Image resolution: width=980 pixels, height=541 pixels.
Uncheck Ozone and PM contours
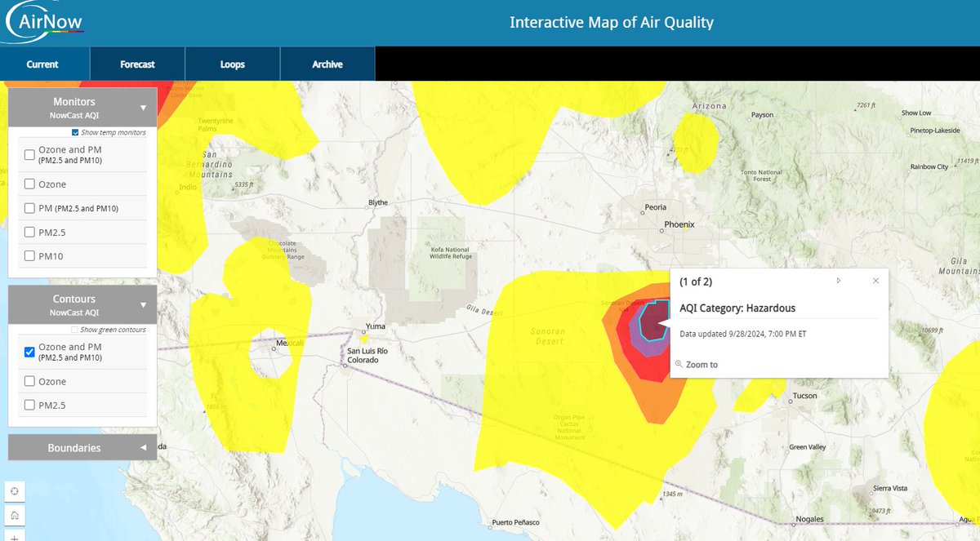point(29,352)
